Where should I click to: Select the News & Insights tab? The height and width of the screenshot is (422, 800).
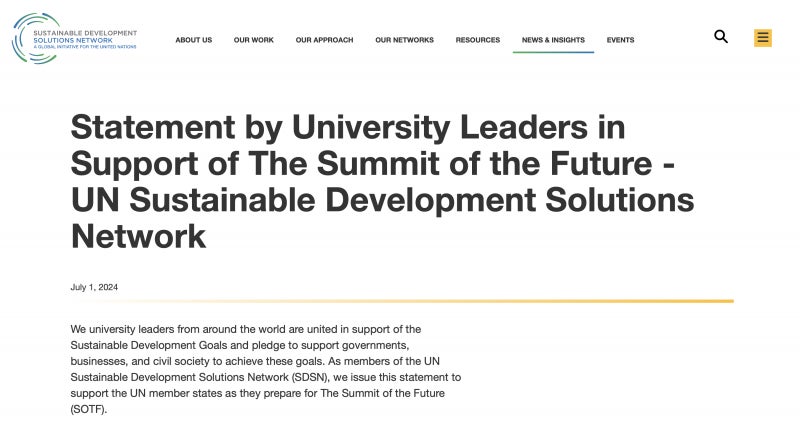pos(553,40)
